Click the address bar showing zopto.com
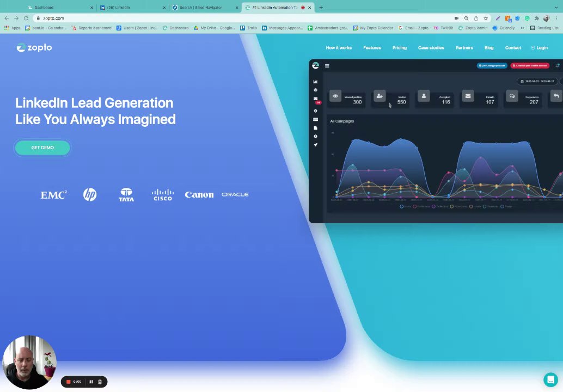Image resolution: width=563 pixels, height=392 pixels. click(x=244, y=18)
